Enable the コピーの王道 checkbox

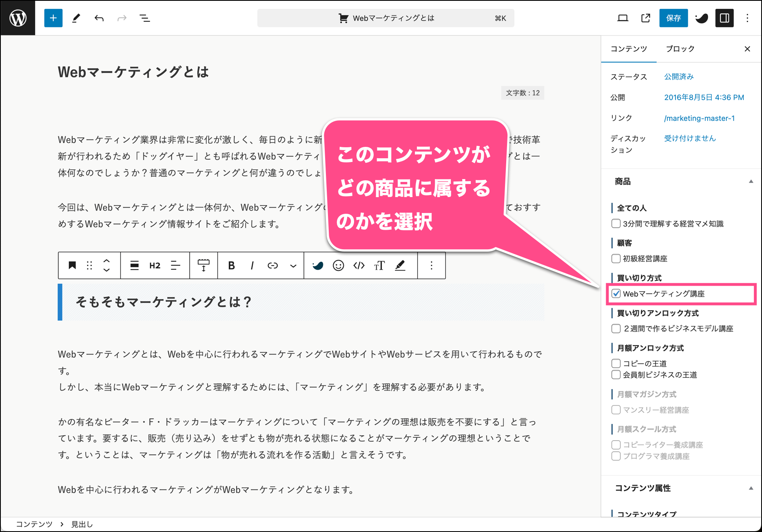pos(616,364)
